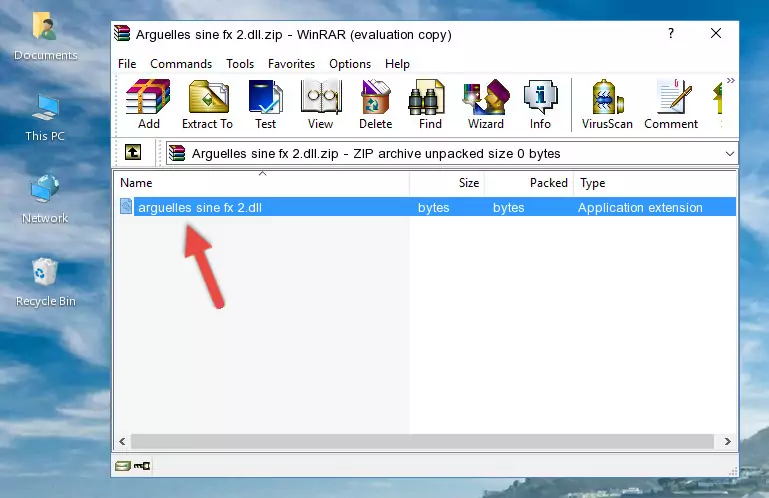The image size is (769, 498).
Task: Select the Documents desktop icon
Action: pyautogui.click(x=46, y=37)
